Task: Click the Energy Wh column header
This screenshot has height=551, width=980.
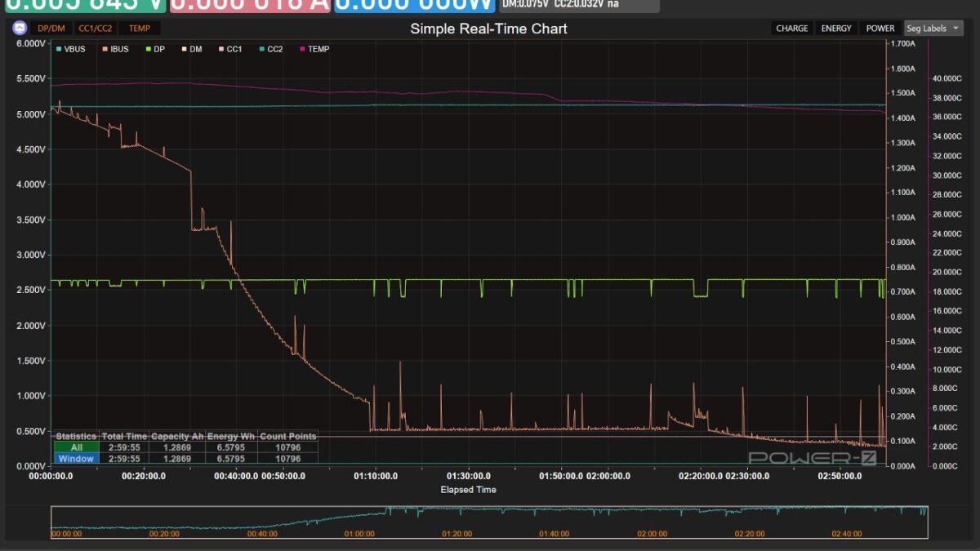Action: (x=231, y=437)
